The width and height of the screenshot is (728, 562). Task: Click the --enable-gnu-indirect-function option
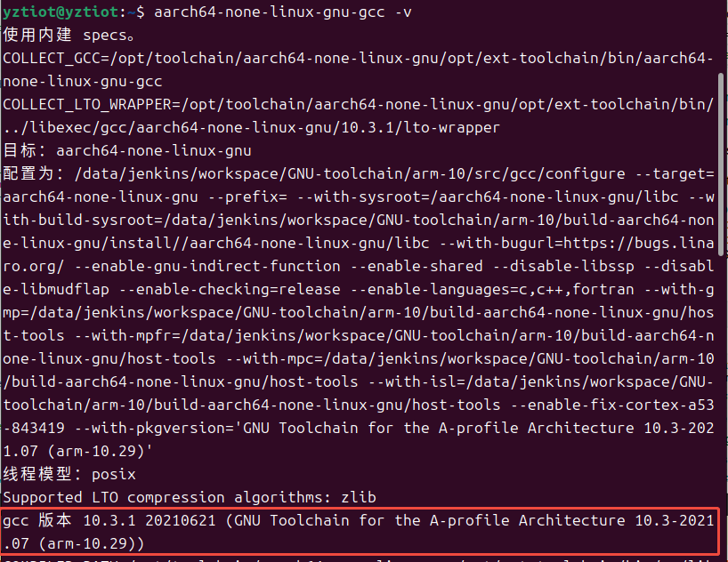(207, 267)
